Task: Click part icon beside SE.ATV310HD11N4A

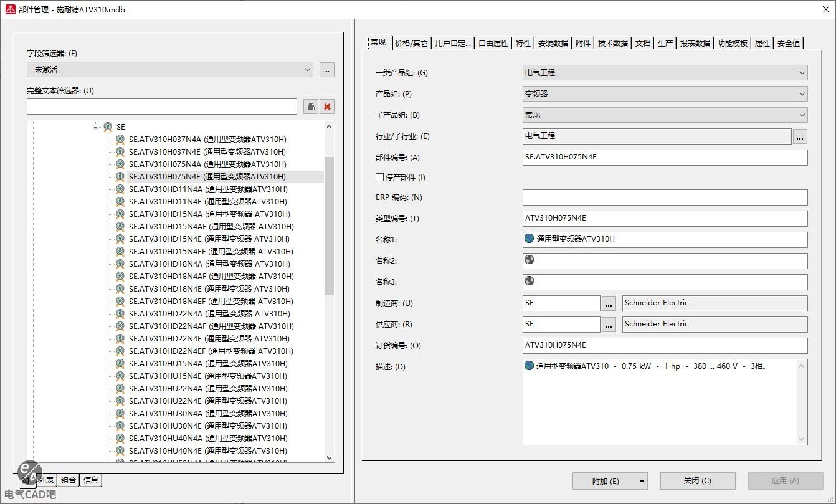Action: (x=120, y=189)
